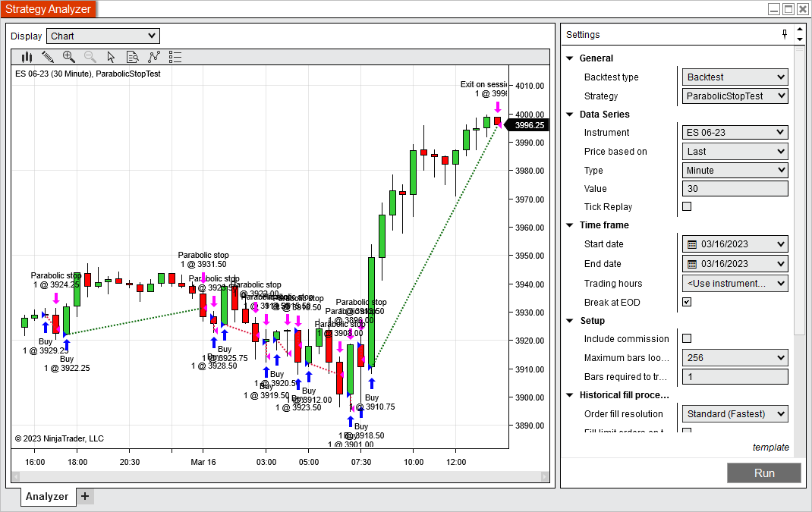This screenshot has width=812, height=512.
Task: Click the Value input field showing 30
Action: tap(735, 188)
